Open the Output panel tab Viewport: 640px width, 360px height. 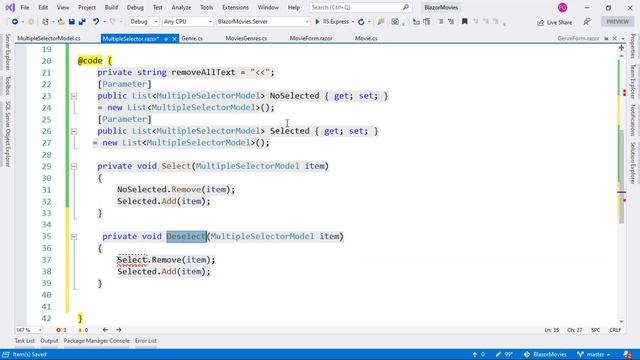pos(49,341)
